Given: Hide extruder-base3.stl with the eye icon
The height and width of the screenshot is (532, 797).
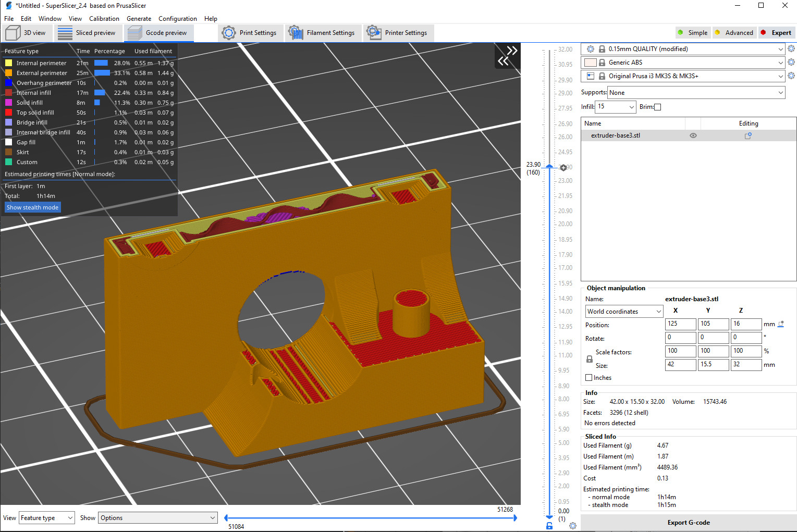Looking at the screenshot, I should click(693, 135).
